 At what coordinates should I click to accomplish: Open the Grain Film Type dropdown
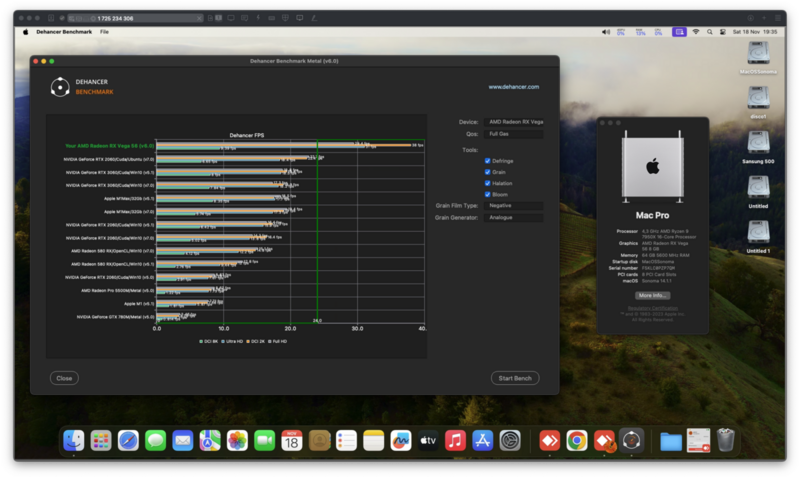pyautogui.click(x=514, y=205)
